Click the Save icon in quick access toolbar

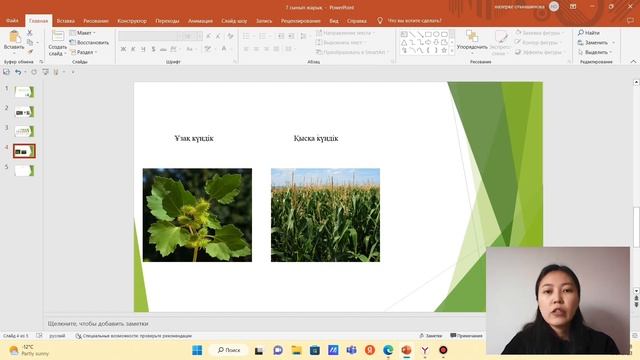click(x=6, y=72)
